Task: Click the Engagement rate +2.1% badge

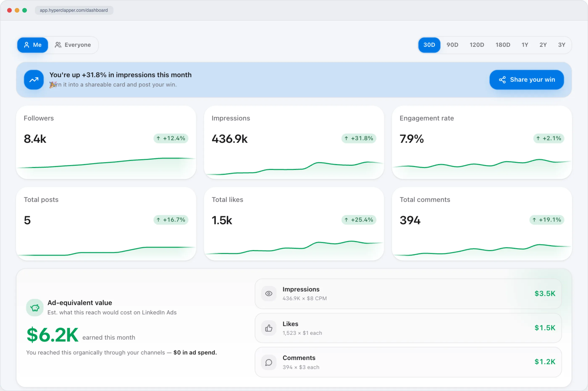Action: [x=549, y=138]
